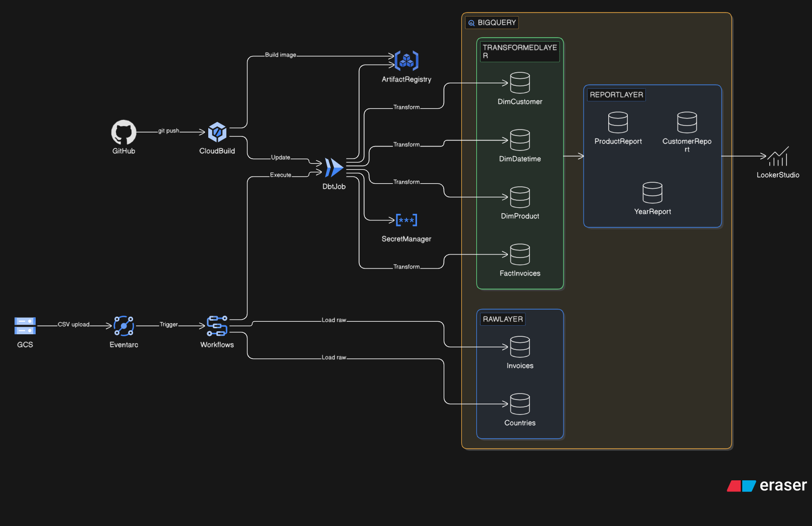The height and width of the screenshot is (526, 812).
Task: Open the ArtifactRegistry icon
Action: pyautogui.click(x=406, y=61)
